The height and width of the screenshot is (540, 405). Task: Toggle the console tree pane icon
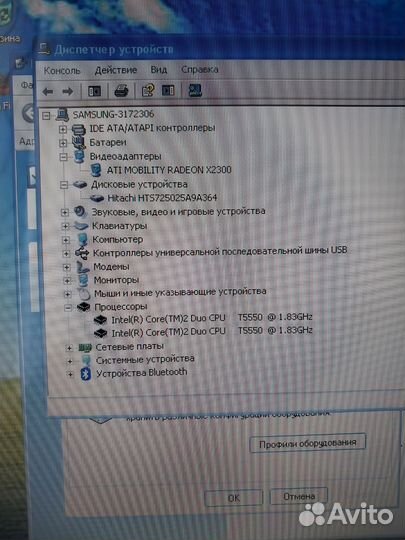click(x=94, y=91)
